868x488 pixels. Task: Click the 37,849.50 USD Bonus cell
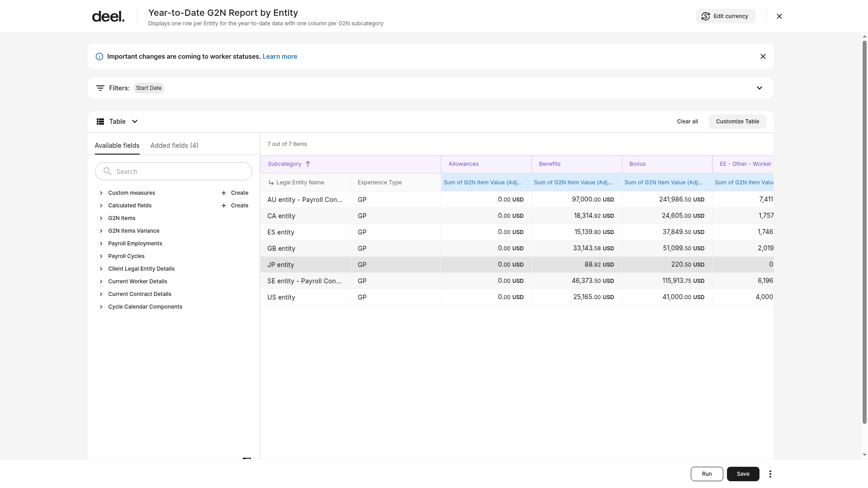667,232
